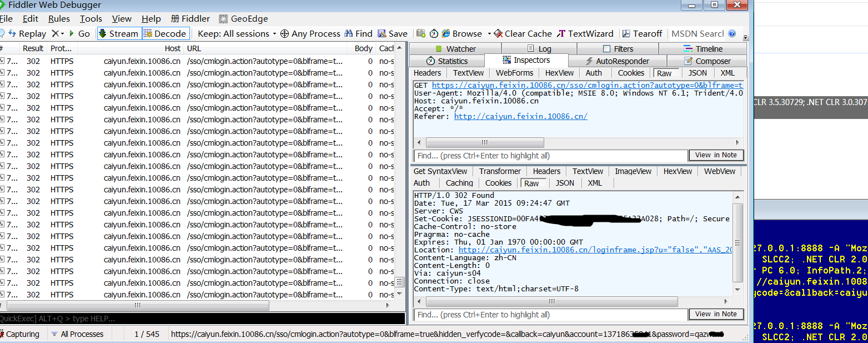Click the QuickExec command box

203,319
